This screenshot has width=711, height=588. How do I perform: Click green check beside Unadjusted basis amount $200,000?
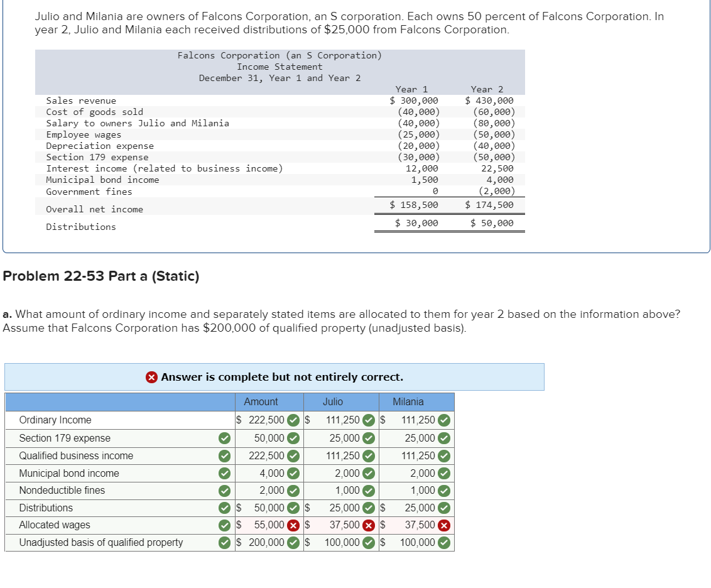pos(294,543)
